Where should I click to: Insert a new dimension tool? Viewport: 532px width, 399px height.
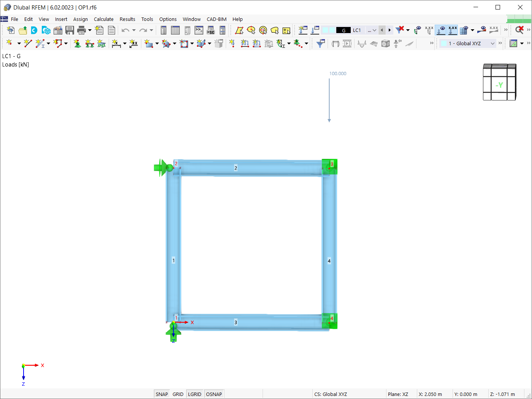coord(116,43)
